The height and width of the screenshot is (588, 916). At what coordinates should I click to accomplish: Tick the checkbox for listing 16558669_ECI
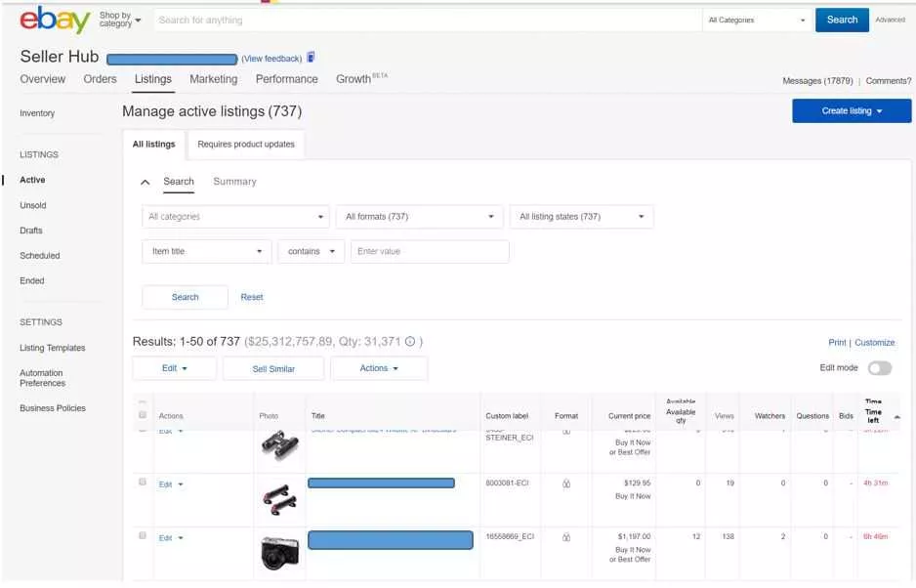click(x=143, y=536)
